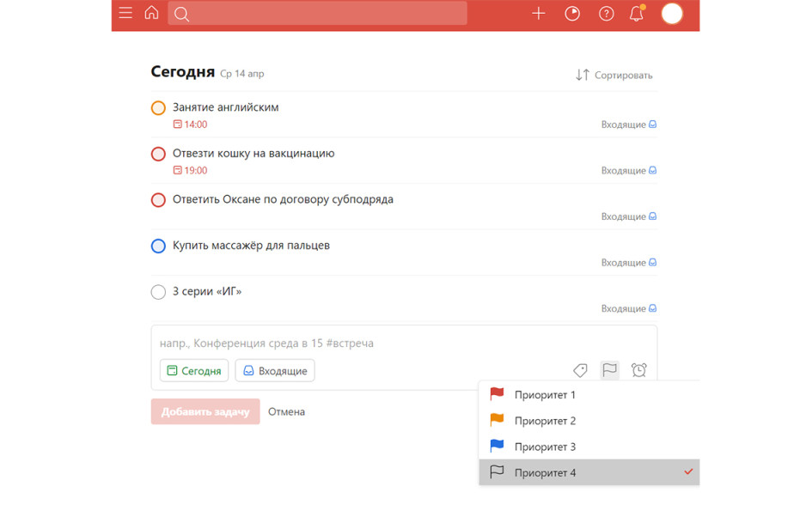Select Приоритет 3 from the menu
The height and width of the screenshot is (529, 812).
coord(589,447)
